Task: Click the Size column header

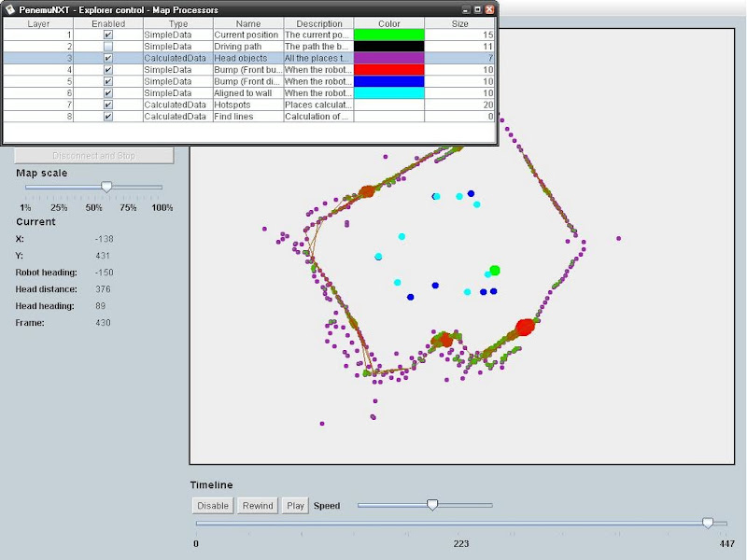Action: click(459, 23)
